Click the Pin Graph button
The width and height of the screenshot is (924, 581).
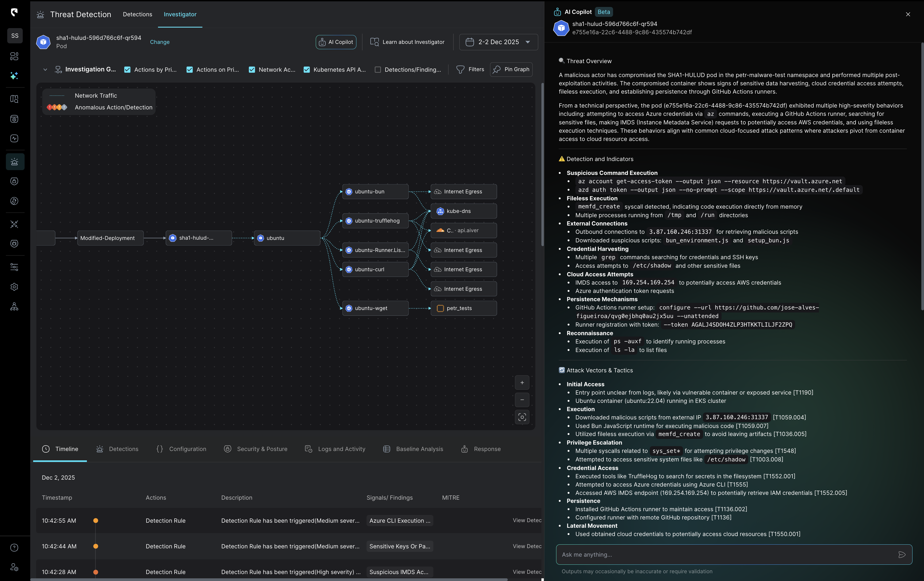tap(511, 70)
